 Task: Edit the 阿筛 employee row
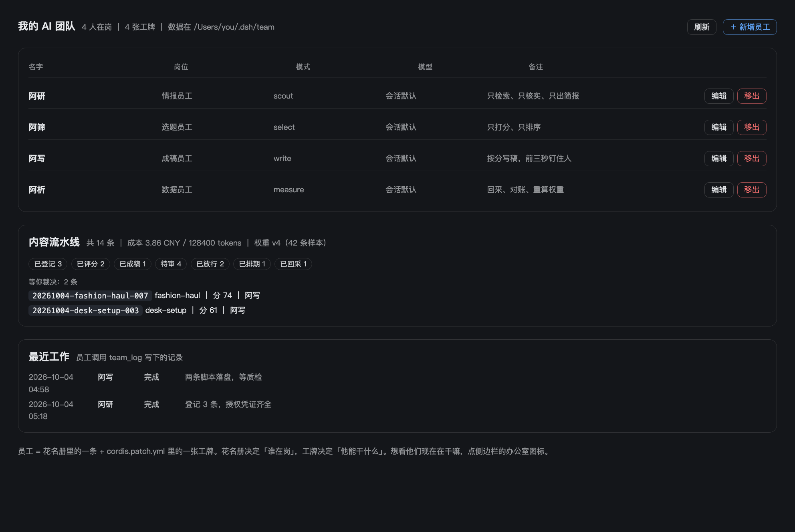point(719,127)
